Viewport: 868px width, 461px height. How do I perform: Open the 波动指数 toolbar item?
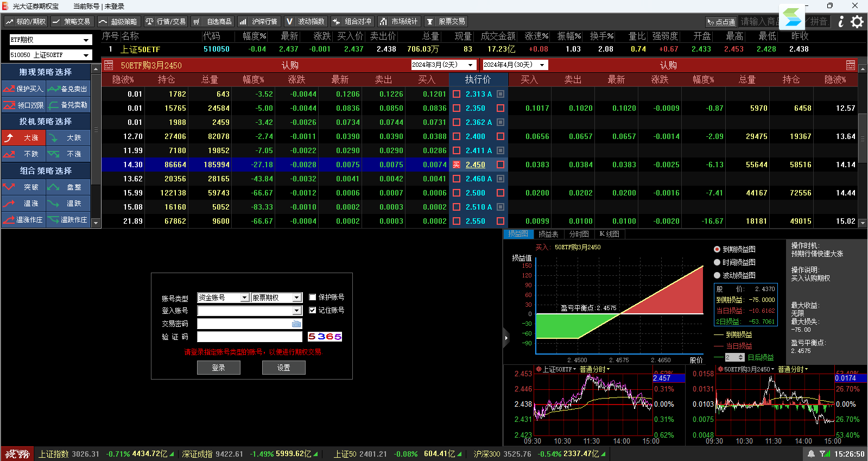coord(306,22)
